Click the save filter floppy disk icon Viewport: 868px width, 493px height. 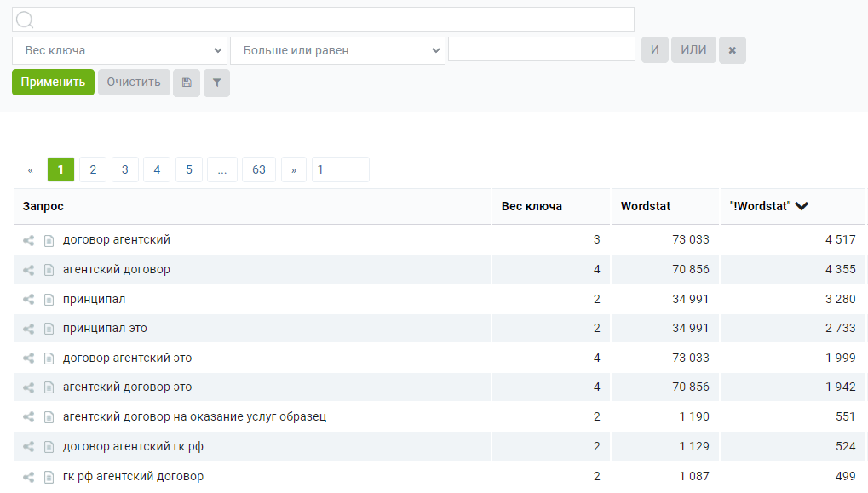(x=187, y=83)
